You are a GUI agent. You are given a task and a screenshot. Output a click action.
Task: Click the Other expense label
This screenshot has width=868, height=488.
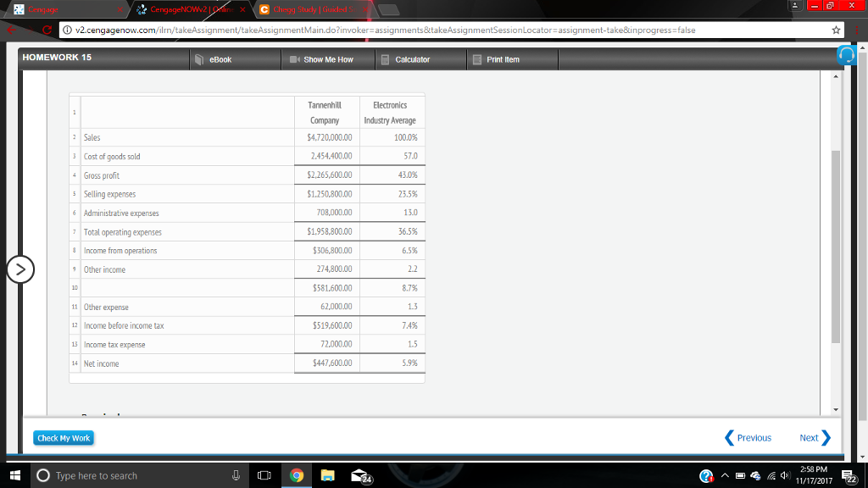(x=106, y=307)
